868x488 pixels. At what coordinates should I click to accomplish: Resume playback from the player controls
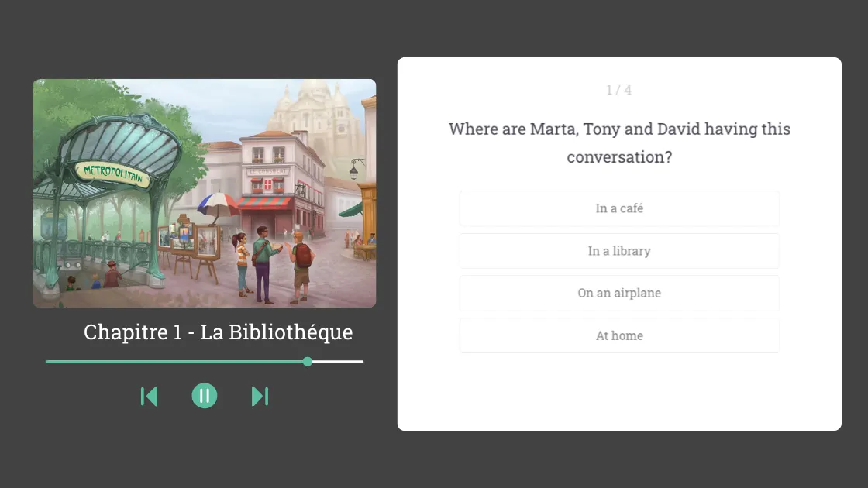(204, 396)
